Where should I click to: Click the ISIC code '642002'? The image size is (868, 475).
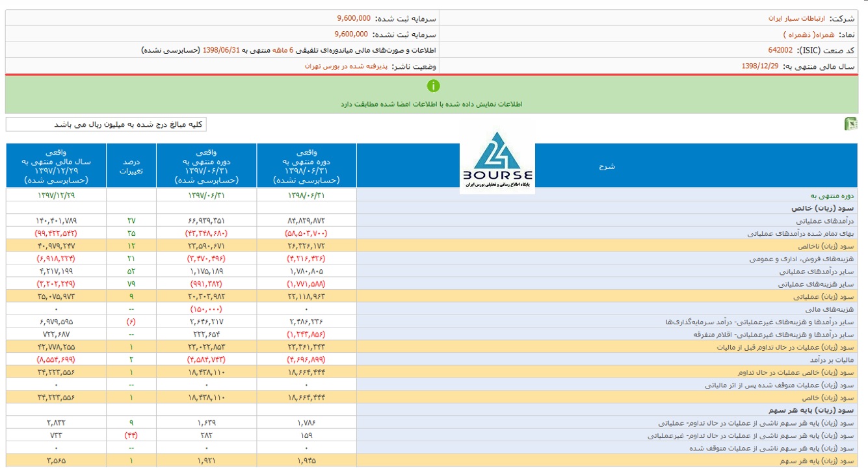[x=780, y=50]
